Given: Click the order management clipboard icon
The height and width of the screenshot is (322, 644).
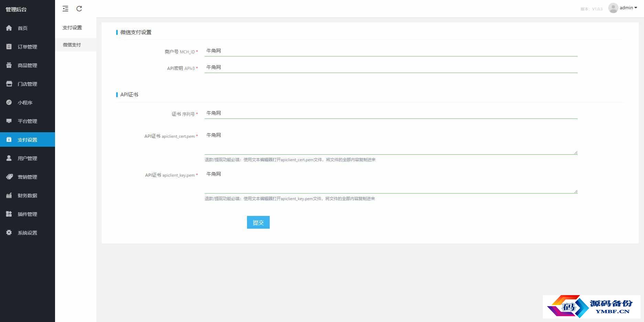Looking at the screenshot, I should pos(9,46).
